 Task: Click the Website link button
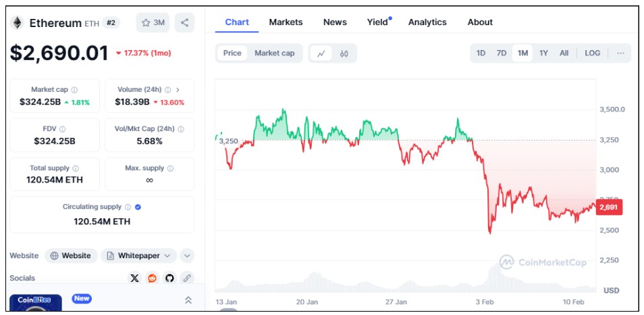point(71,256)
